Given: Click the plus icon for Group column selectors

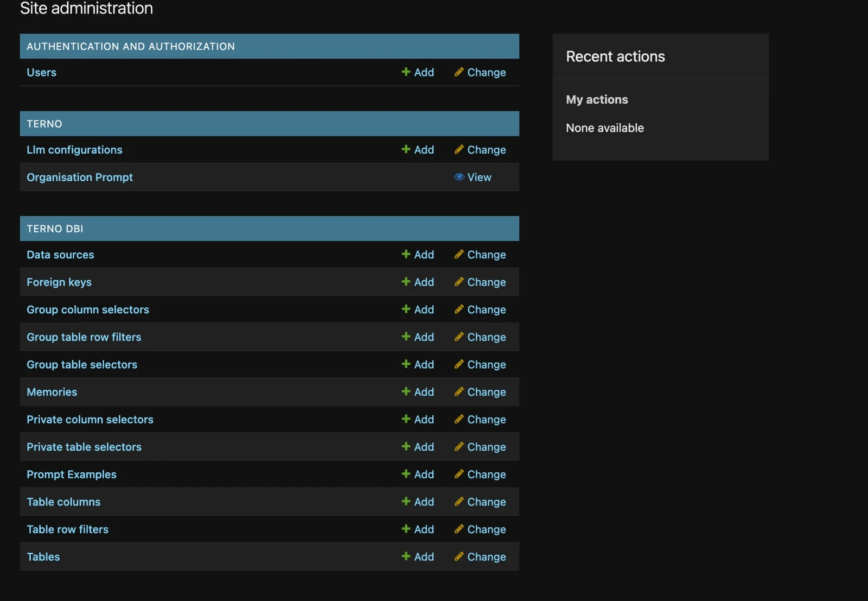Looking at the screenshot, I should pyautogui.click(x=406, y=308).
